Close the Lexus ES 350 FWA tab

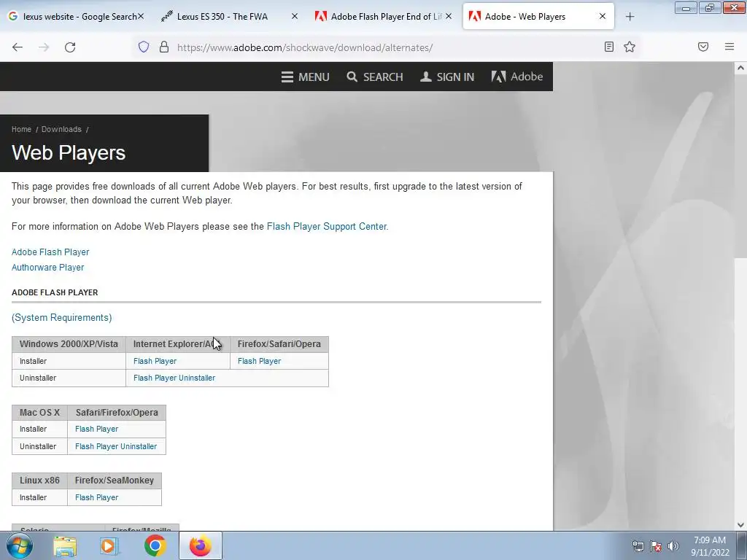pyautogui.click(x=295, y=16)
